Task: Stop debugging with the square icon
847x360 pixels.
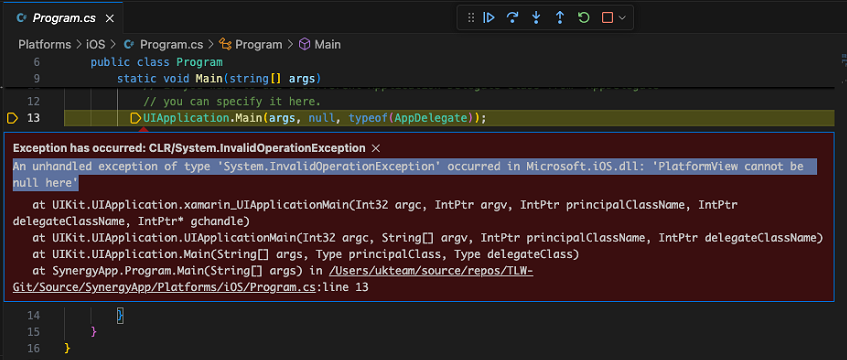Action: (x=607, y=18)
